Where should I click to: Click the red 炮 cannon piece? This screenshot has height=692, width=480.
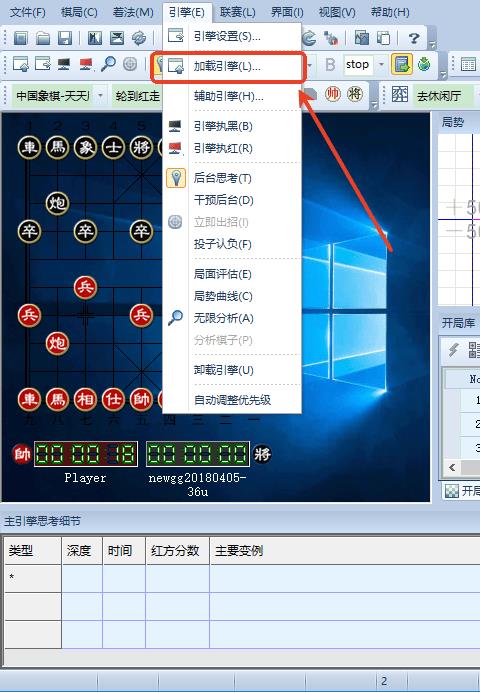tap(57, 343)
